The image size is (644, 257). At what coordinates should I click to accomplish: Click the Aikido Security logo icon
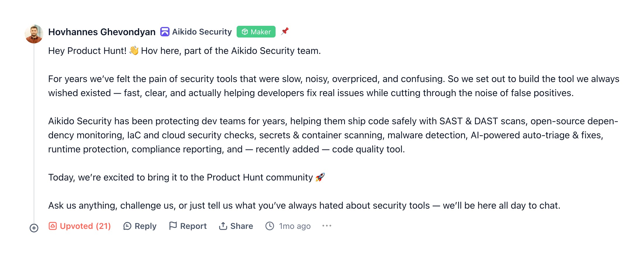[x=165, y=32]
